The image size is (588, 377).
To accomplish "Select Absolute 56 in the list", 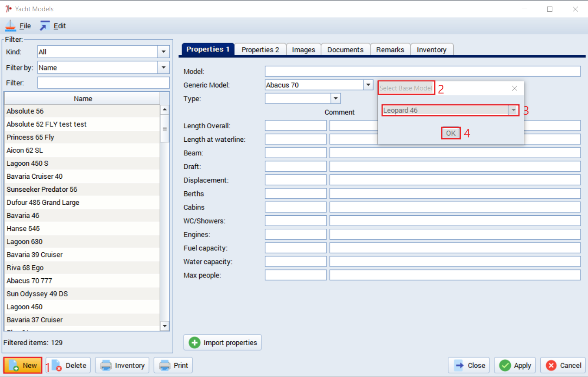I will [x=82, y=111].
